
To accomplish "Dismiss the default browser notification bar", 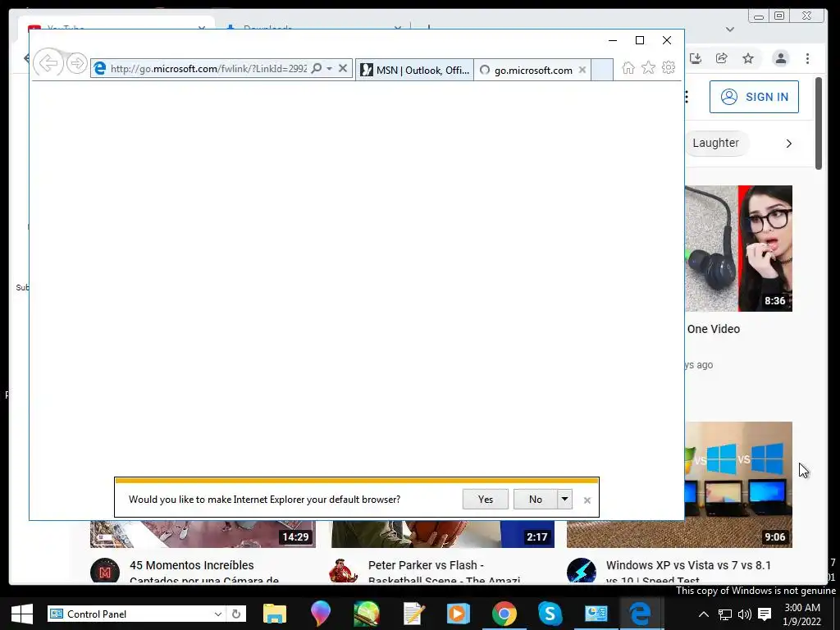I will click(x=587, y=500).
